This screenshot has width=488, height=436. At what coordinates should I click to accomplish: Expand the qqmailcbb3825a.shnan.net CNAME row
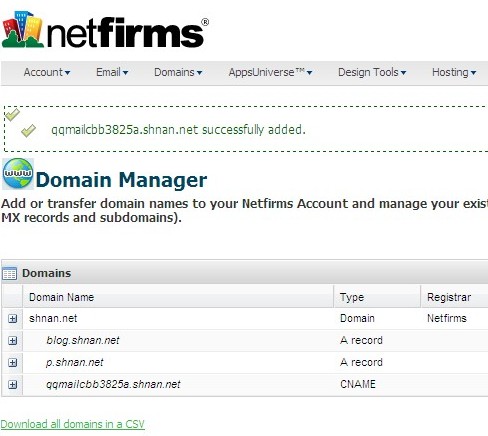coord(12,385)
